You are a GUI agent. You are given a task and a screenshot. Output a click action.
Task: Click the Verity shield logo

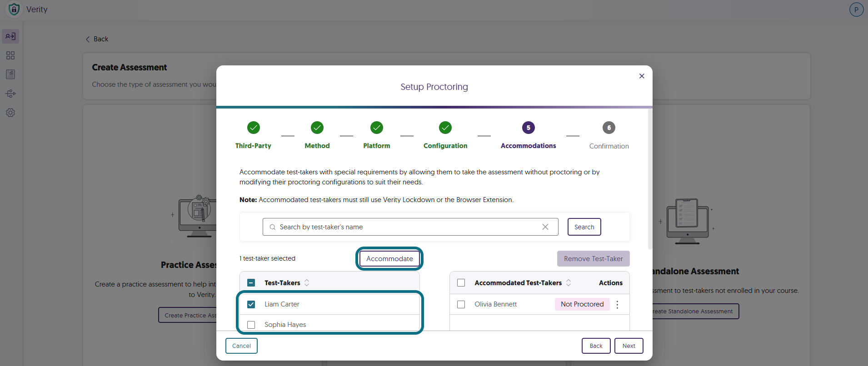14,9
